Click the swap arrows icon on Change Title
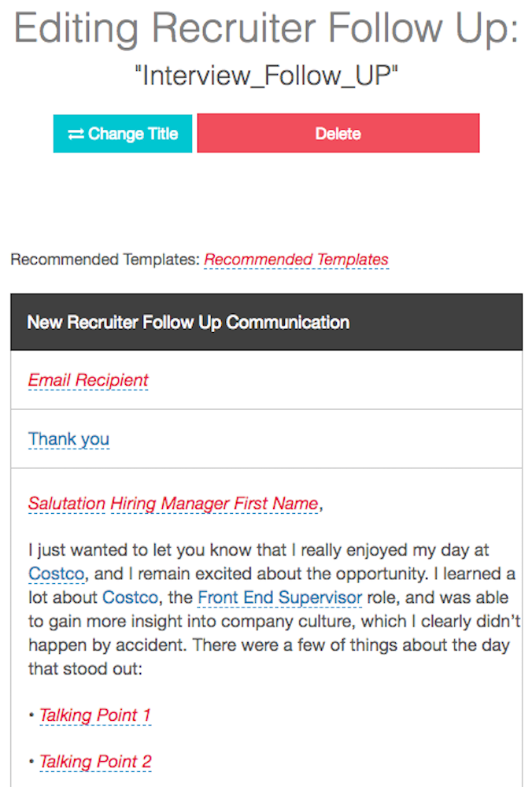The image size is (532, 787). pos(76,133)
